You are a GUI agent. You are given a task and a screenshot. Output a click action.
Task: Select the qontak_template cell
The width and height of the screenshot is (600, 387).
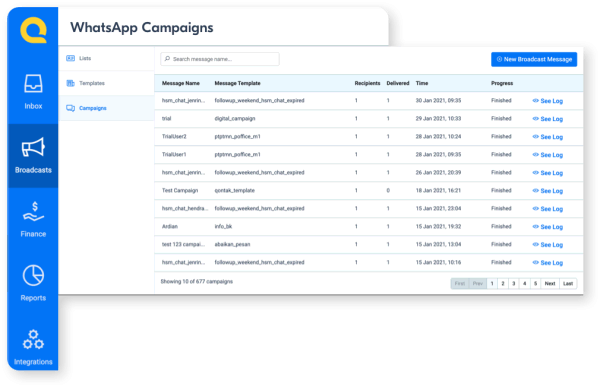tap(234, 190)
